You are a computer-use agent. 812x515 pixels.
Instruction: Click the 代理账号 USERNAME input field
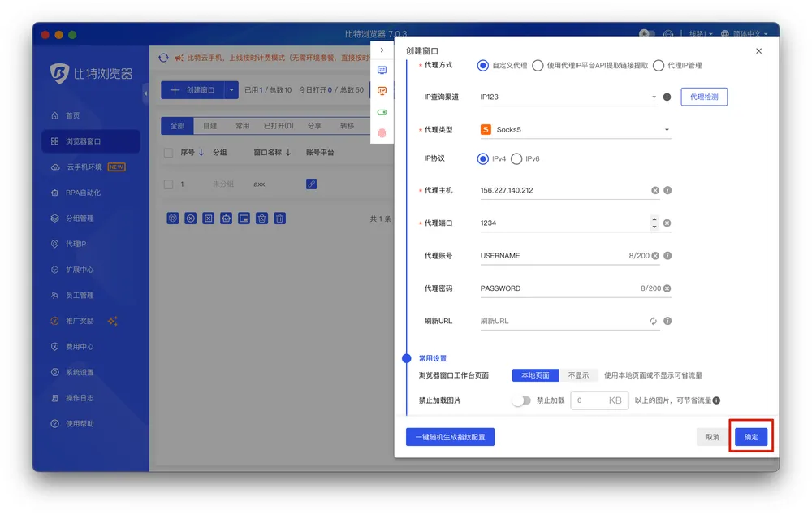(552, 256)
